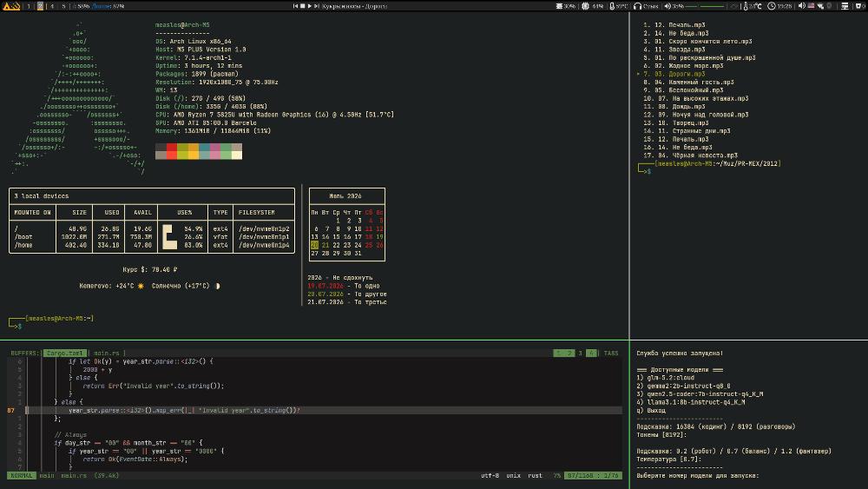
Task: Click the calendar month header
Action: [x=345, y=196]
